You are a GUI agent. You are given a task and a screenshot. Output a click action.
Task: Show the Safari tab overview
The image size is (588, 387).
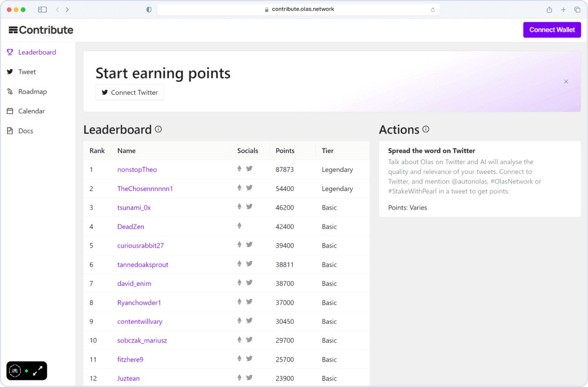click(x=577, y=10)
